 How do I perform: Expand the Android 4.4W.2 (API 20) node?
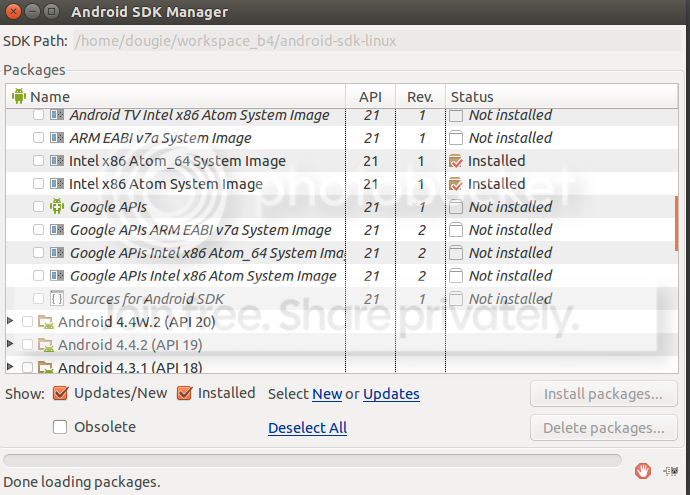[x=11, y=322]
